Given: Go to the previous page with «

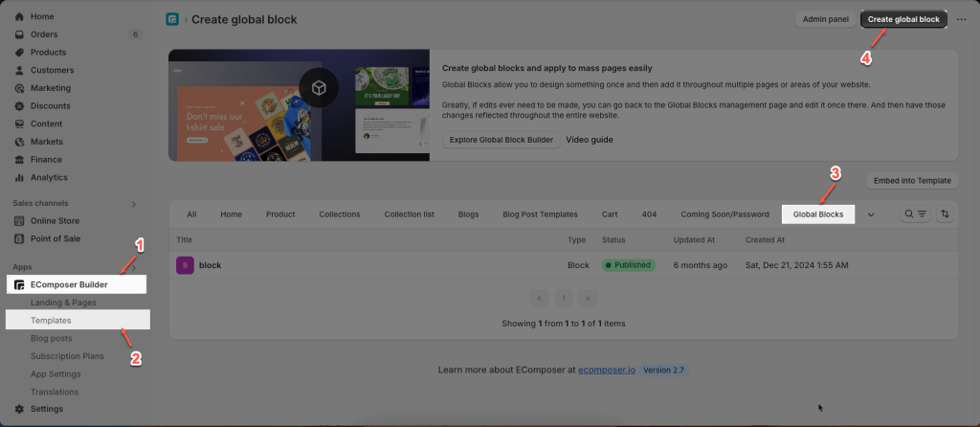Looking at the screenshot, I should (539, 298).
